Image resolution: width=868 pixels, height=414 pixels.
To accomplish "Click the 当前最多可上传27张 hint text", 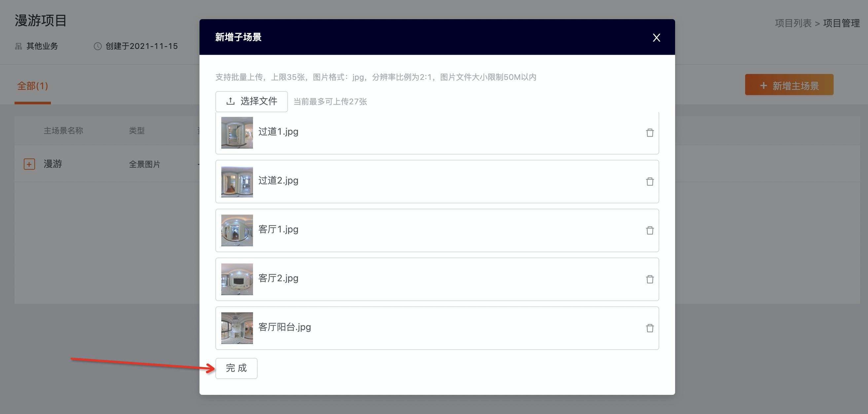I will (x=330, y=102).
